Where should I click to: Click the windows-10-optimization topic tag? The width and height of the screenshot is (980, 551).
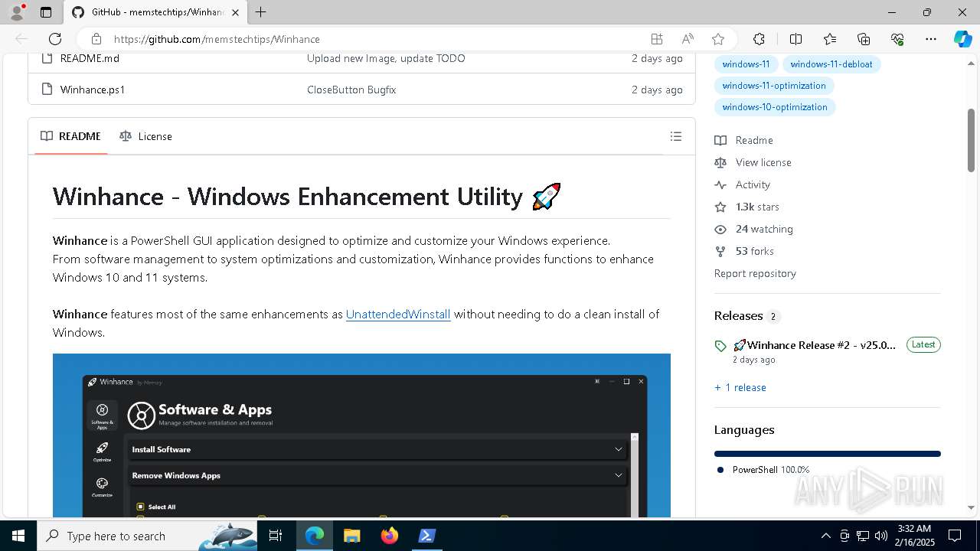[775, 107]
